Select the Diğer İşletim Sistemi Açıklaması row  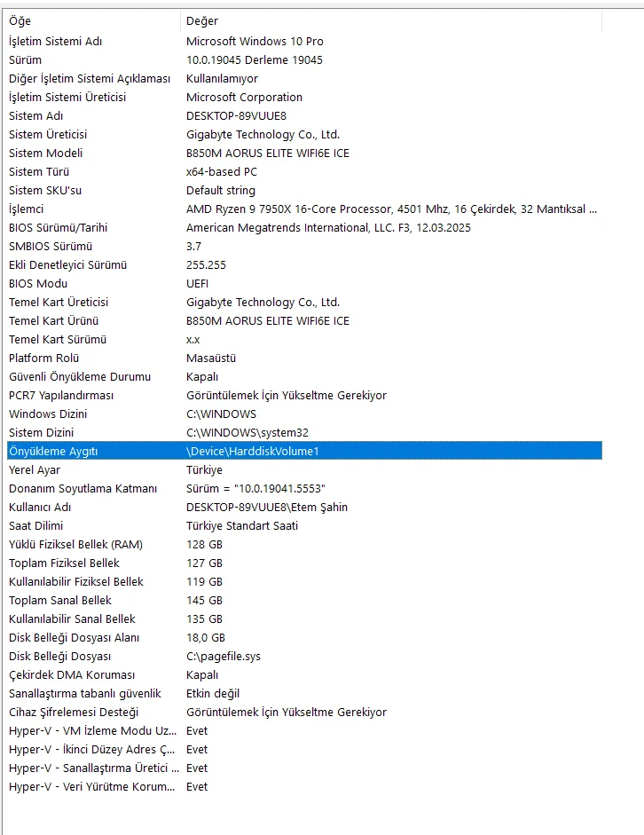click(x=304, y=78)
